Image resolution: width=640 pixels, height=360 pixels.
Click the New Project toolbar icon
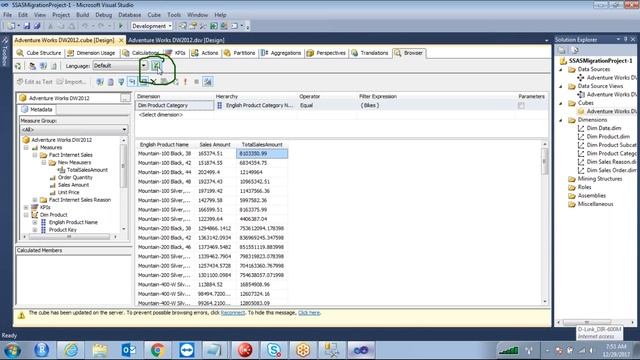pos(11,26)
